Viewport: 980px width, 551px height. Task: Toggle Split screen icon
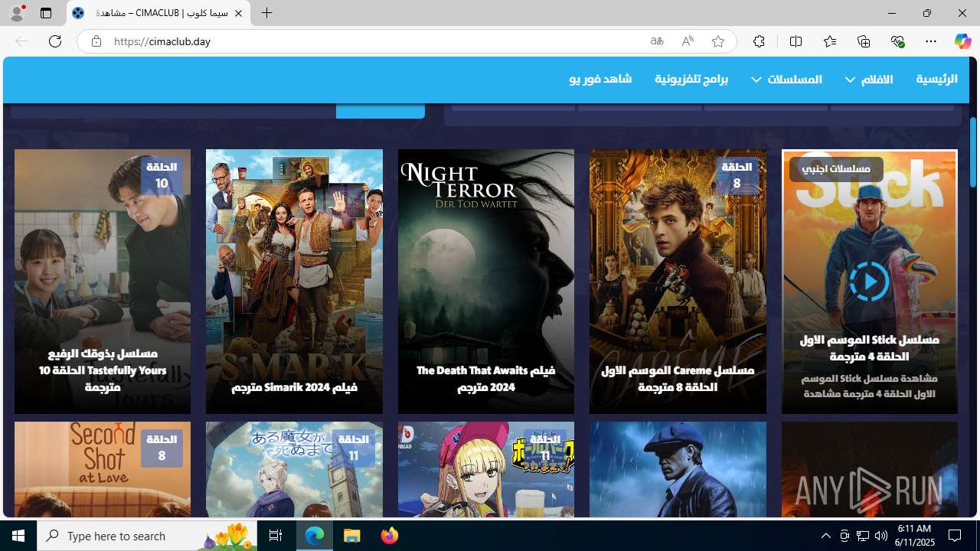[795, 41]
